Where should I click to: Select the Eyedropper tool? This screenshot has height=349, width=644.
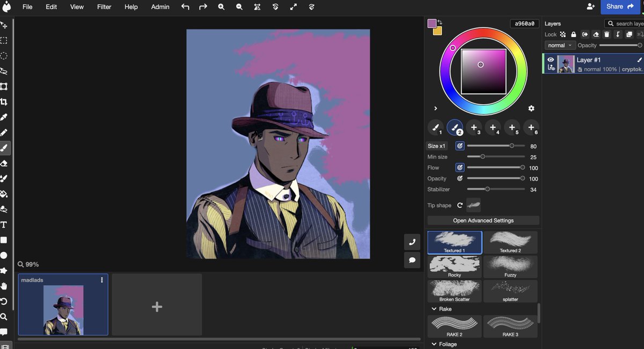click(4, 117)
